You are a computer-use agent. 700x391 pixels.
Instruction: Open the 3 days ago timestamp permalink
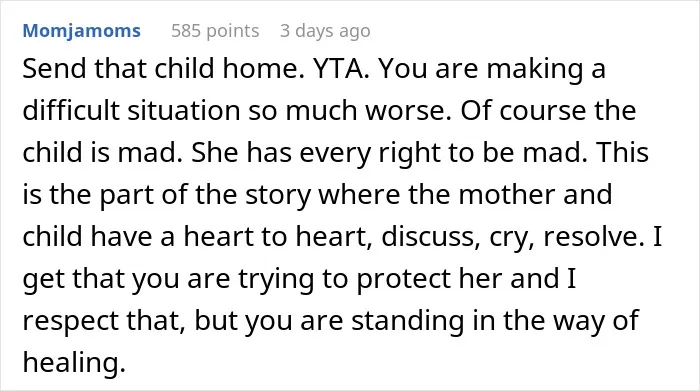(x=325, y=31)
